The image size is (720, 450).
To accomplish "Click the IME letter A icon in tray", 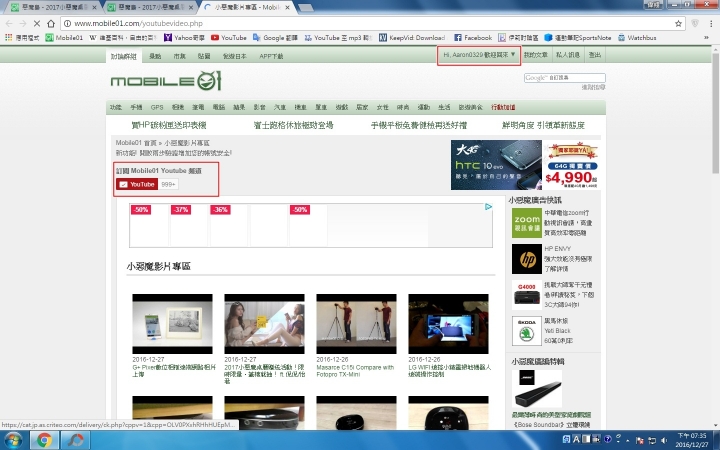I will click(x=576, y=440).
